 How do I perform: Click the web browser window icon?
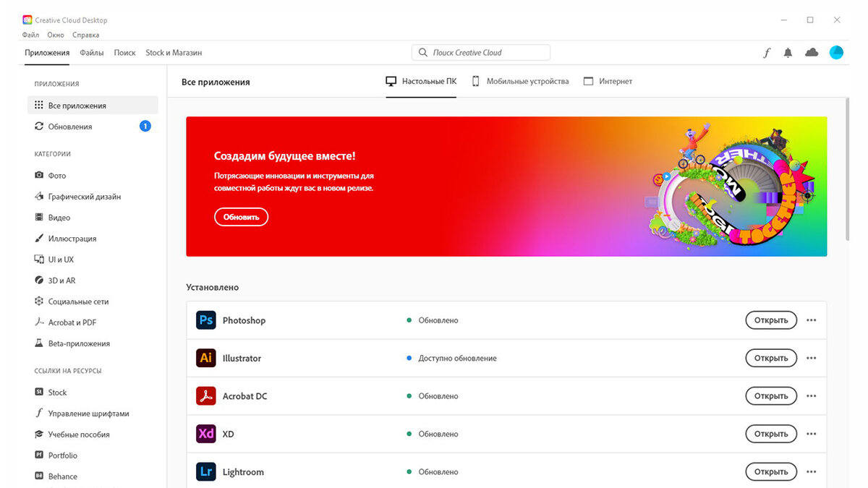588,82
